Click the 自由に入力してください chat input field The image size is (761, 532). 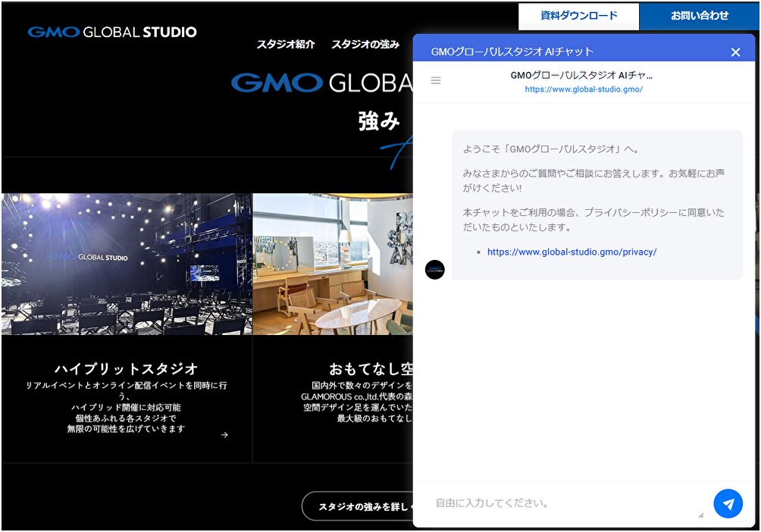click(x=561, y=502)
